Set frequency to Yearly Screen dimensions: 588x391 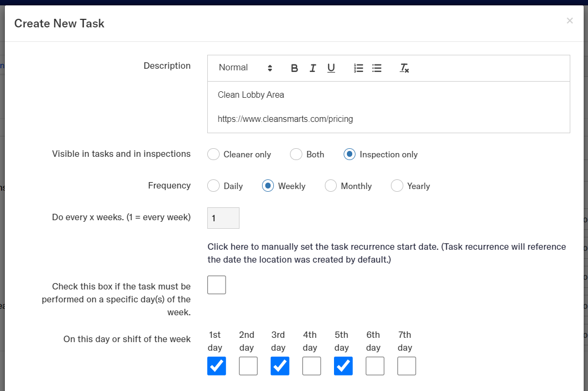(397, 186)
